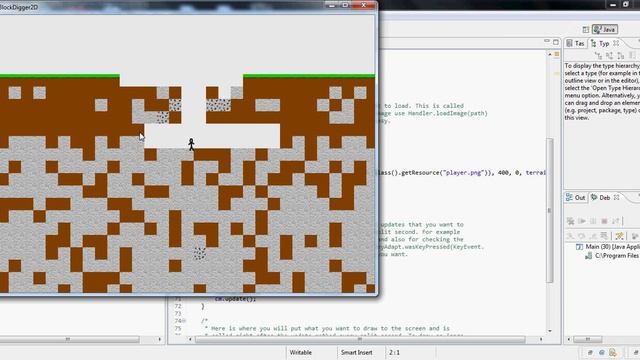
Task: Close the Typ tab with its X
Action: pos(616,43)
